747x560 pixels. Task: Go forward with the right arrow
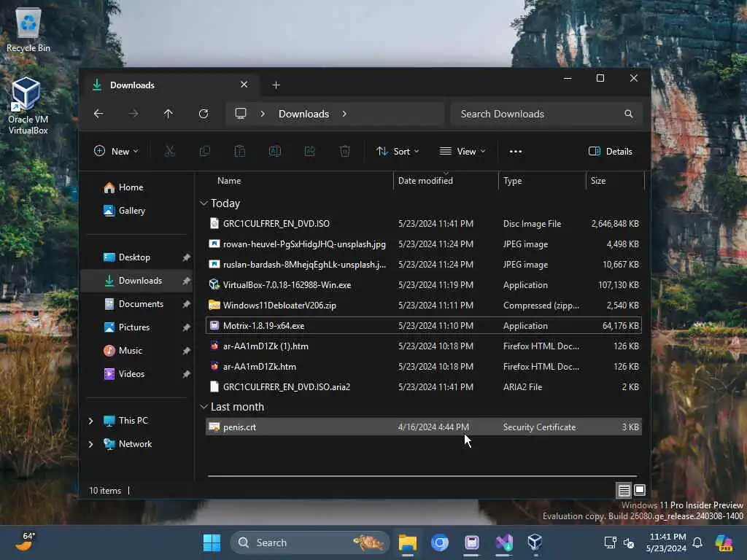(x=133, y=114)
